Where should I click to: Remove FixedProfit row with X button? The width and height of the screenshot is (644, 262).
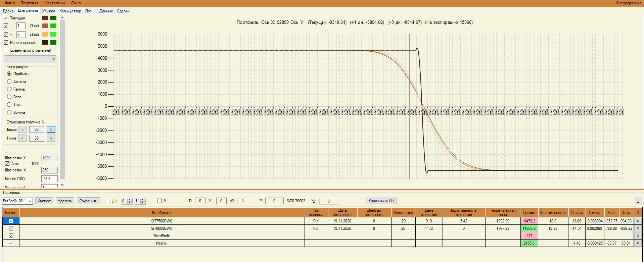[x=638, y=236]
